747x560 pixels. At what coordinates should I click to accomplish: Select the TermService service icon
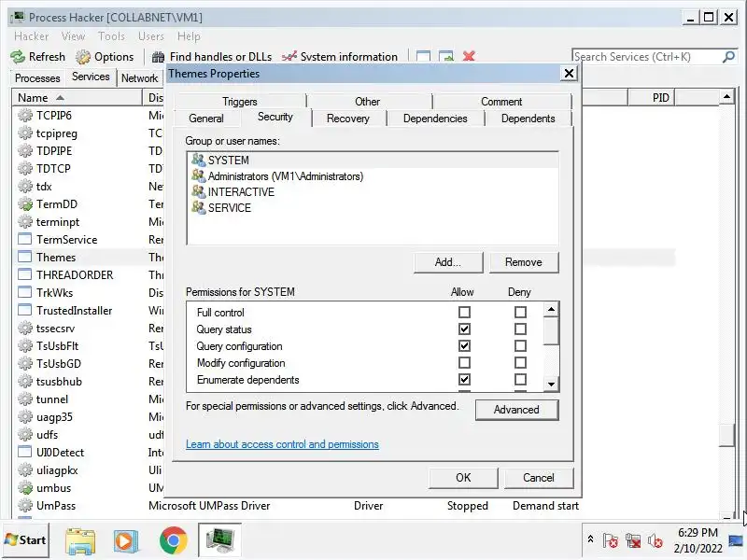click(25, 239)
